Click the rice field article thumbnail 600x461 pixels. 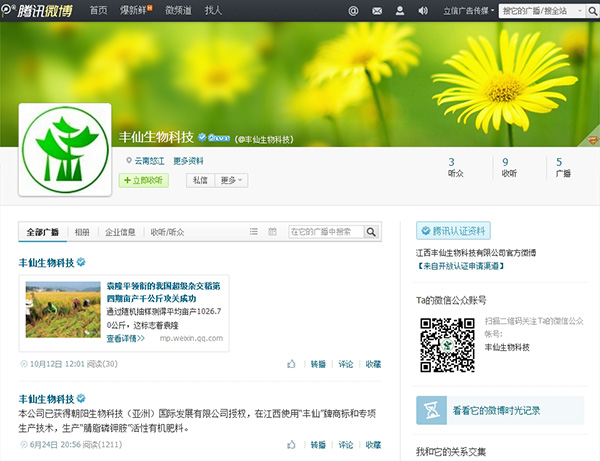63,310
